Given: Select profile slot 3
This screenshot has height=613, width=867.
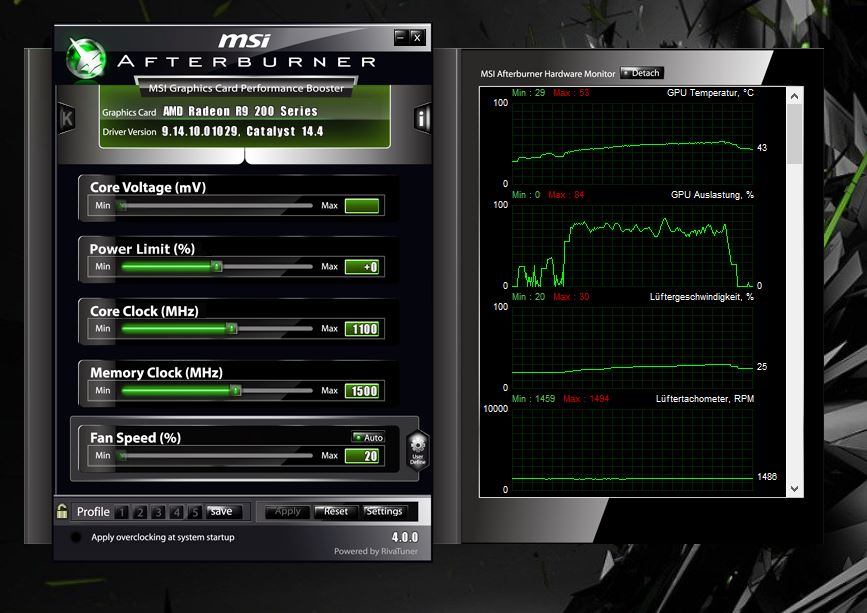Looking at the screenshot, I should pos(158,512).
